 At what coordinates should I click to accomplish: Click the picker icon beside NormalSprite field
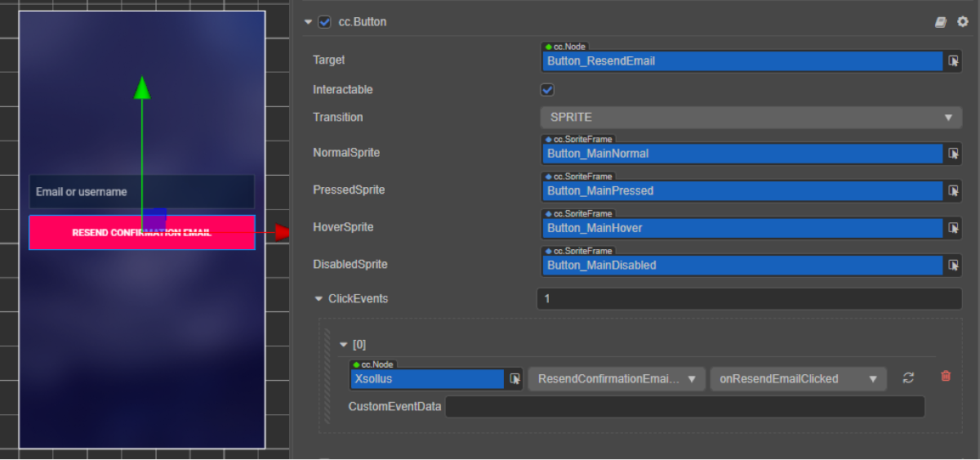[x=953, y=154]
